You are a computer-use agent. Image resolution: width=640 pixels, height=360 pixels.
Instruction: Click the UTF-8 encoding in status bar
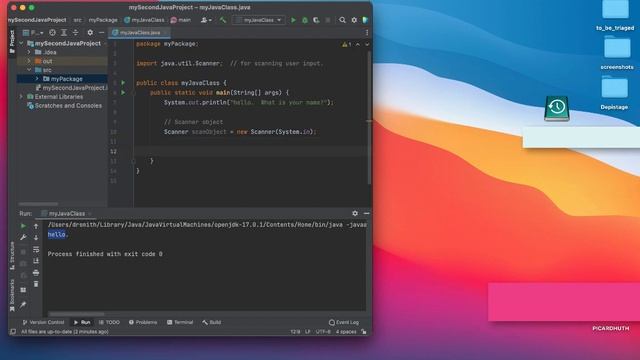click(x=323, y=332)
